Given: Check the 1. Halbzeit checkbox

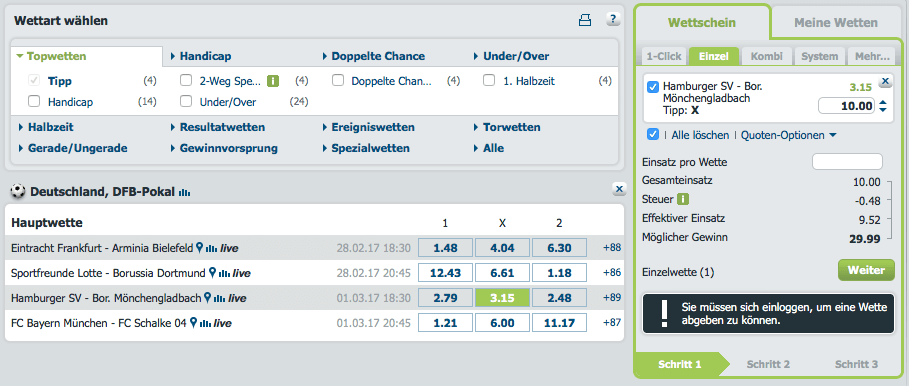Looking at the screenshot, I should point(489,81).
